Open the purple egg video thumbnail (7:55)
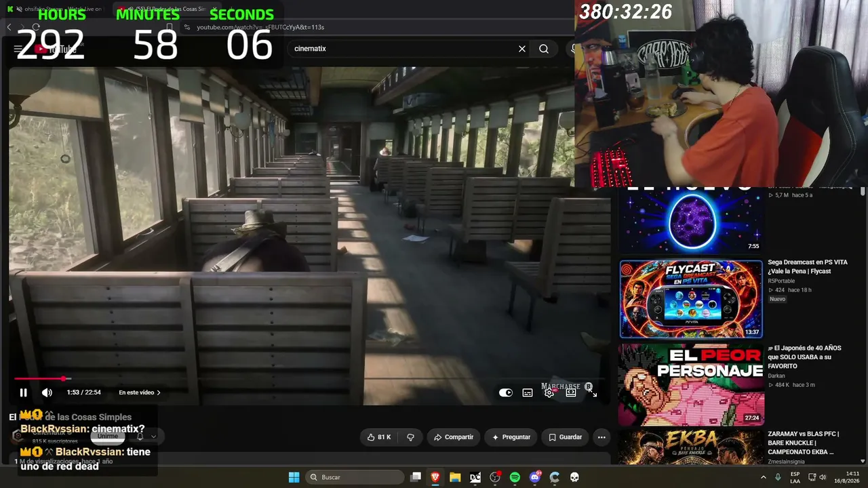868x488 pixels. click(691, 220)
